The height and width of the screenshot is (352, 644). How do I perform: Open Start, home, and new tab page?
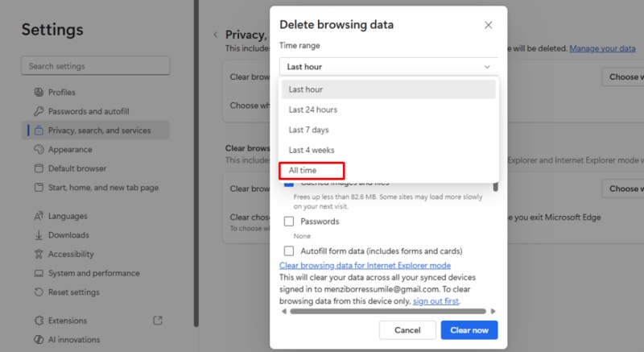[103, 188]
